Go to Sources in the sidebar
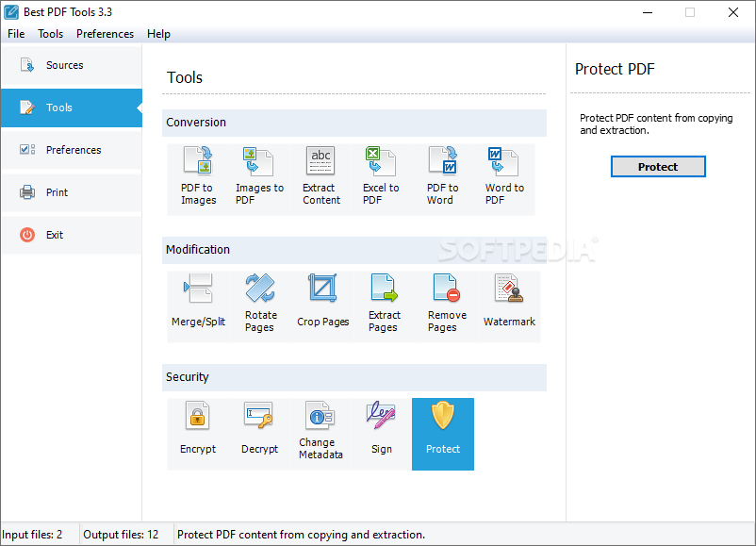This screenshot has width=756, height=546. click(72, 65)
